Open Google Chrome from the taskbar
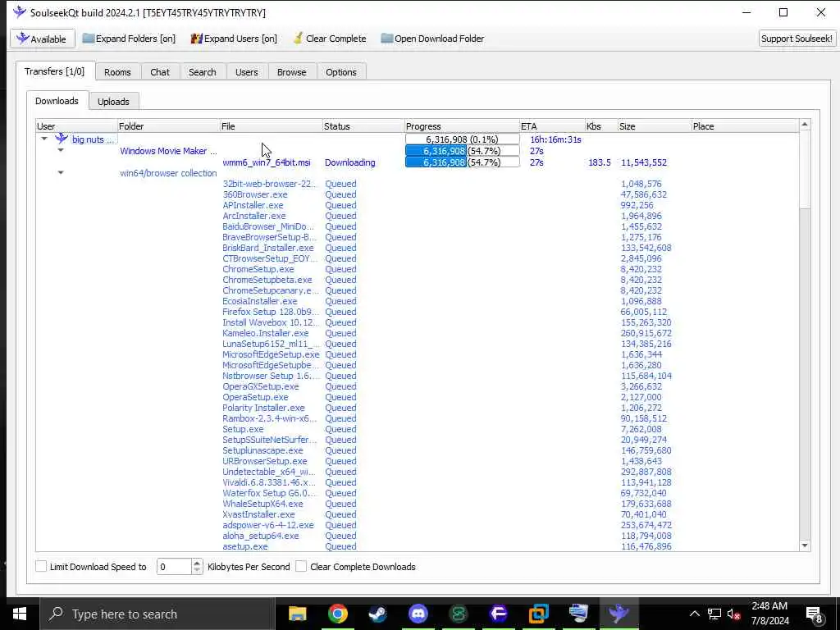Viewport: 840px width, 630px height. pyautogui.click(x=337, y=614)
